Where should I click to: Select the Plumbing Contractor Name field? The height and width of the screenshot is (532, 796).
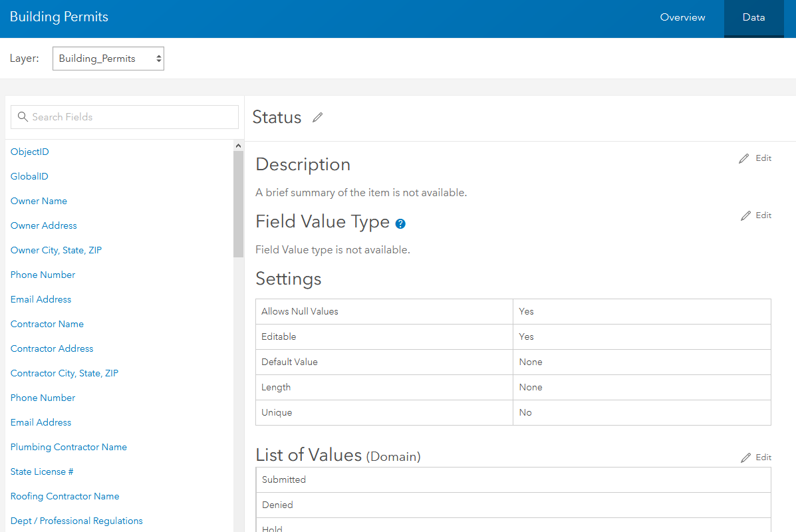tap(68, 447)
